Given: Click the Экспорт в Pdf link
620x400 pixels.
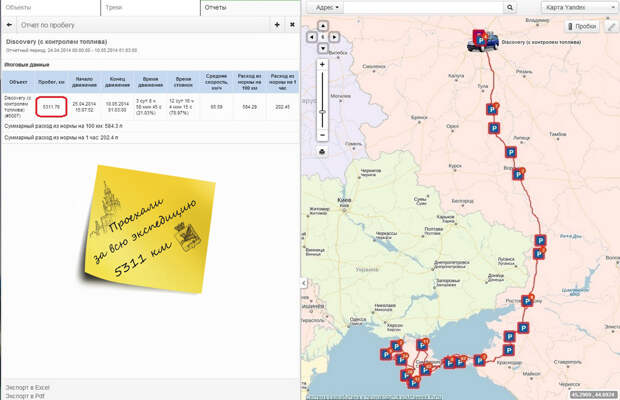Looking at the screenshot, I should tap(25, 395).
